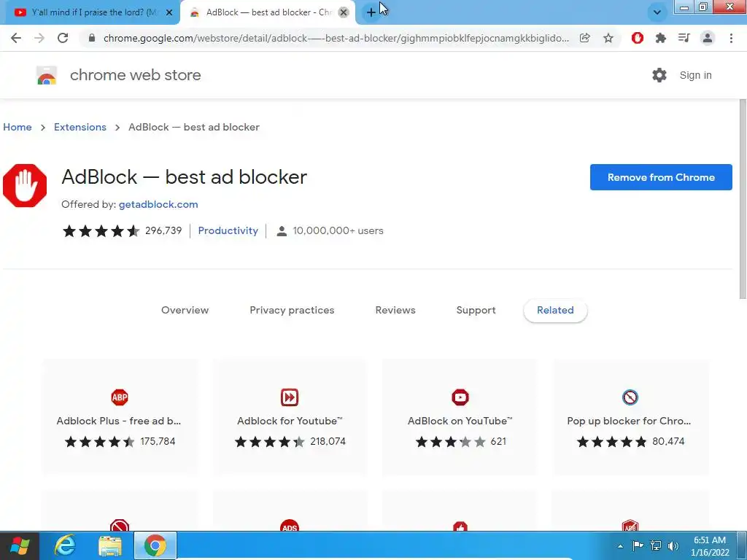
Task: Launch Internet Explorer from taskbar
Action: [65, 545]
